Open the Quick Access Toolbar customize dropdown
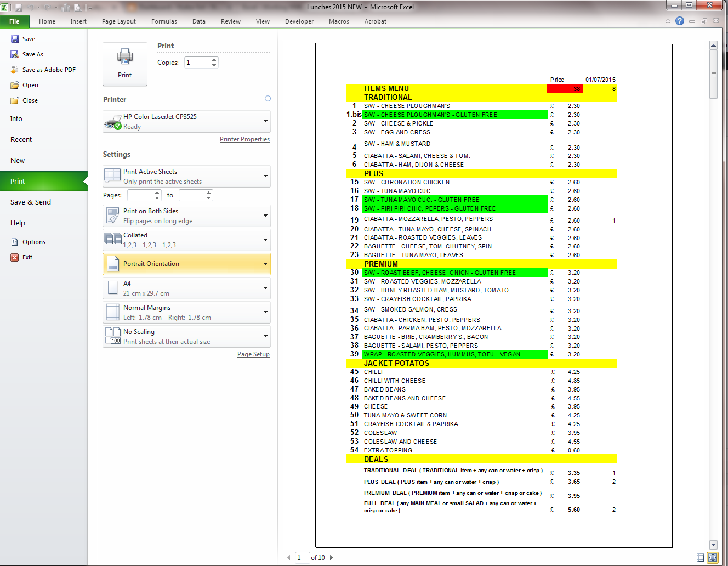The width and height of the screenshot is (728, 566). [89, 8]
